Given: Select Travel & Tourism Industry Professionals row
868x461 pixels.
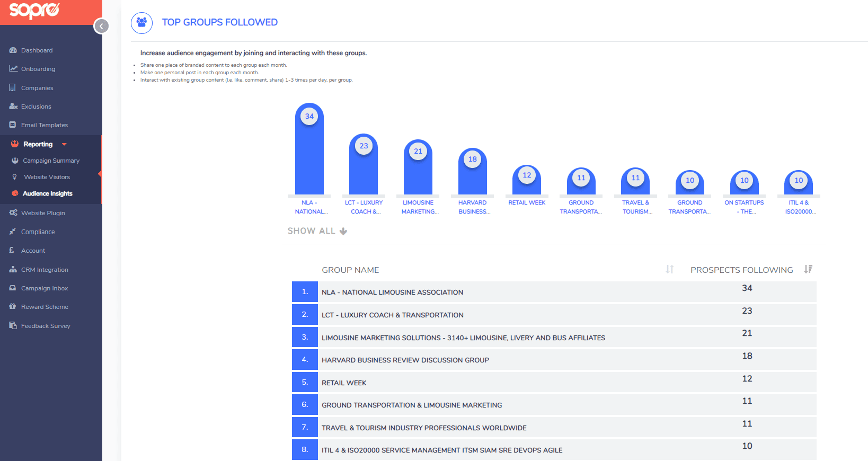Looking at the screenshot, I should (554, 428).
